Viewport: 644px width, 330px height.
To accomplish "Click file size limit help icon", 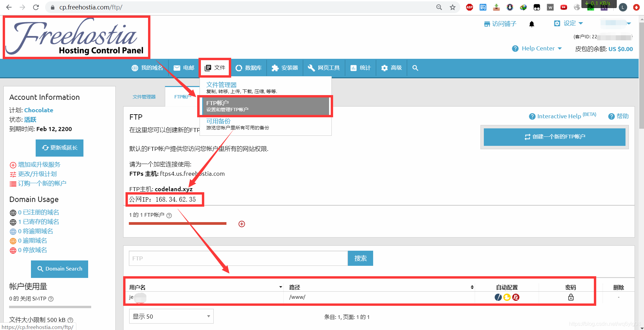I will coord(70,320).
